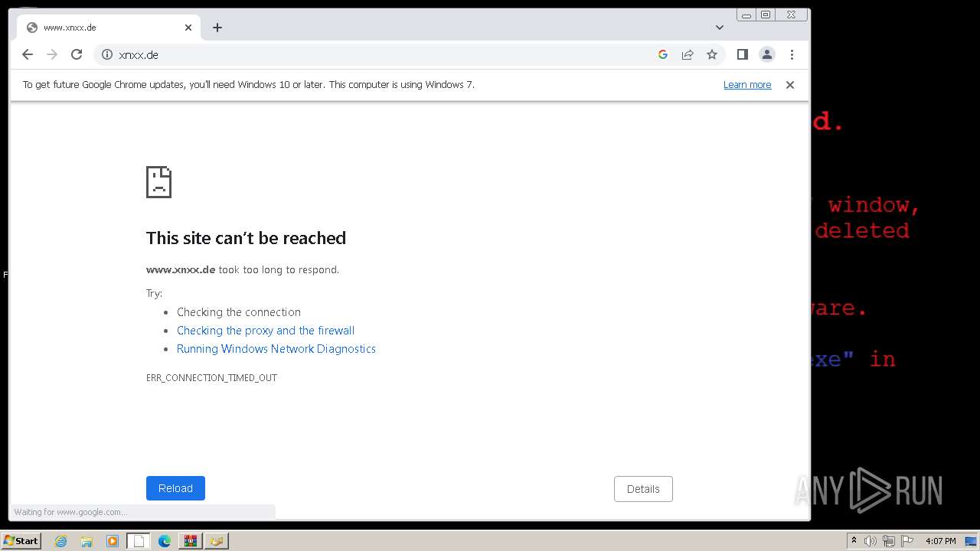Select the www.xnxx.de tab
The height and width of the screenshot is (551, 980).
(x=109, y=28)
